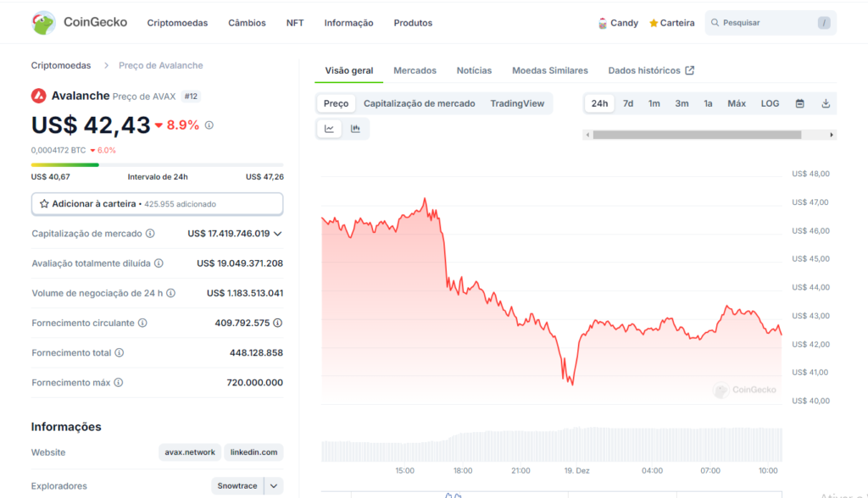This screenshot has width=868, height=498.
Task: Click right arrow of chart scrollbar
Action: [x=832, y=135]
